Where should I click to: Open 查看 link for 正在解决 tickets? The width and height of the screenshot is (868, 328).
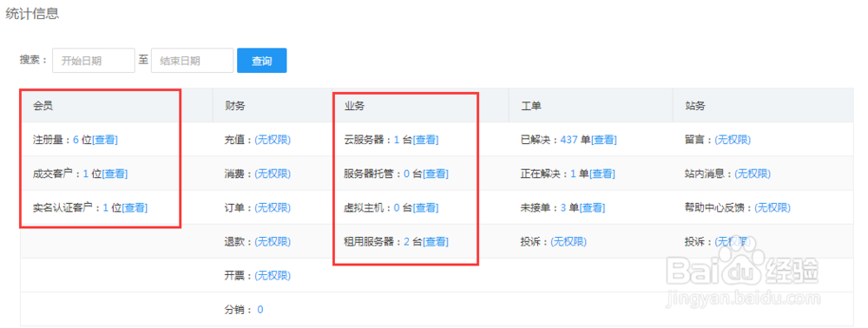click(x=602, y=174)
